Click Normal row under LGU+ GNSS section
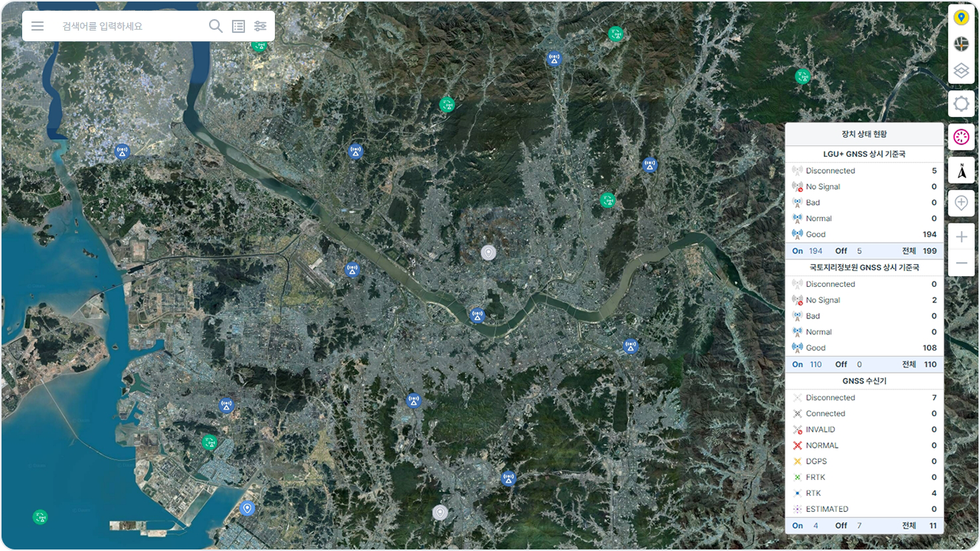 point(864,219)
